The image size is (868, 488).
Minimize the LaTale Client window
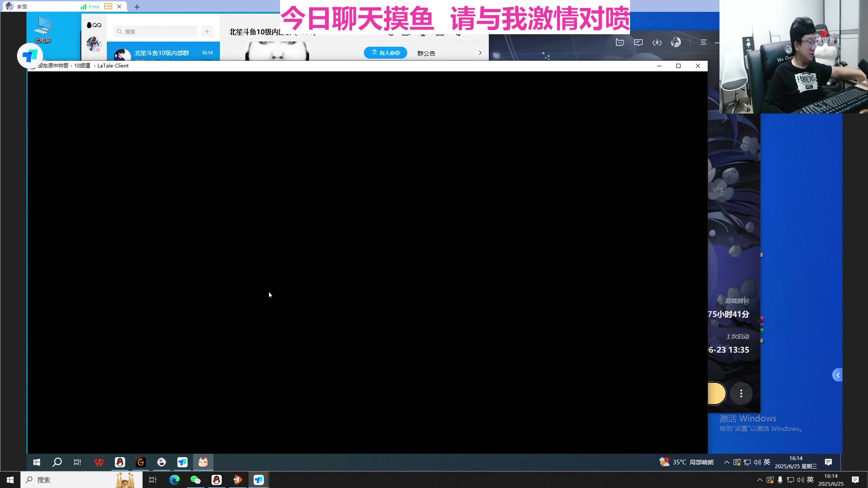point(659,66)
